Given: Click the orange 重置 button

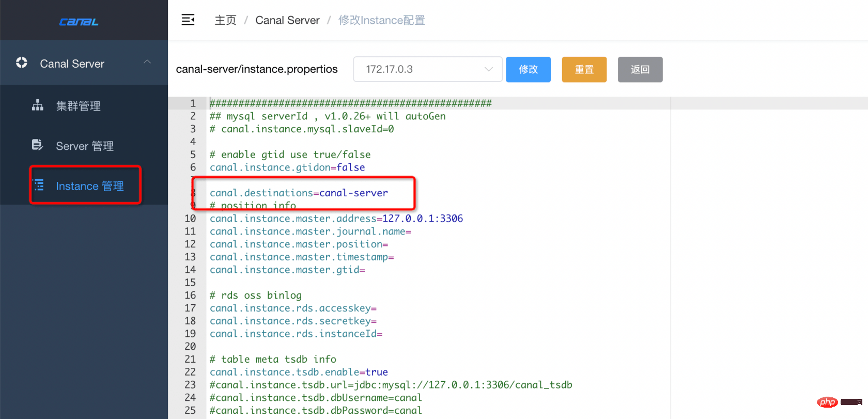Looking at the screenshot, I should coord(584,69).
